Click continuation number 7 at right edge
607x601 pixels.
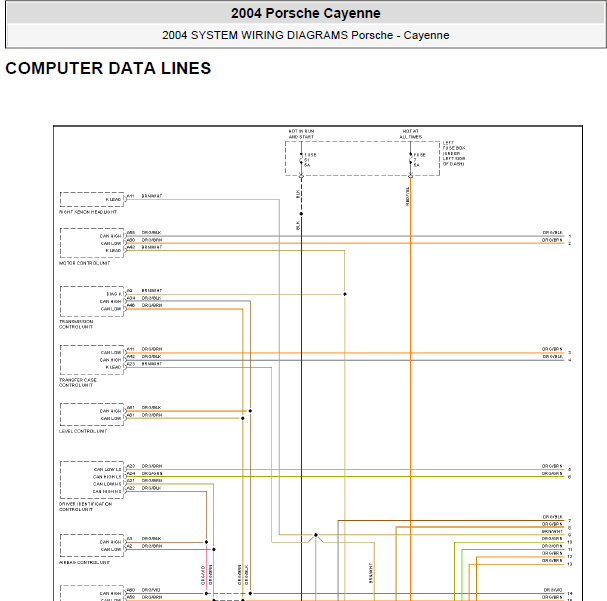(570, 521)
